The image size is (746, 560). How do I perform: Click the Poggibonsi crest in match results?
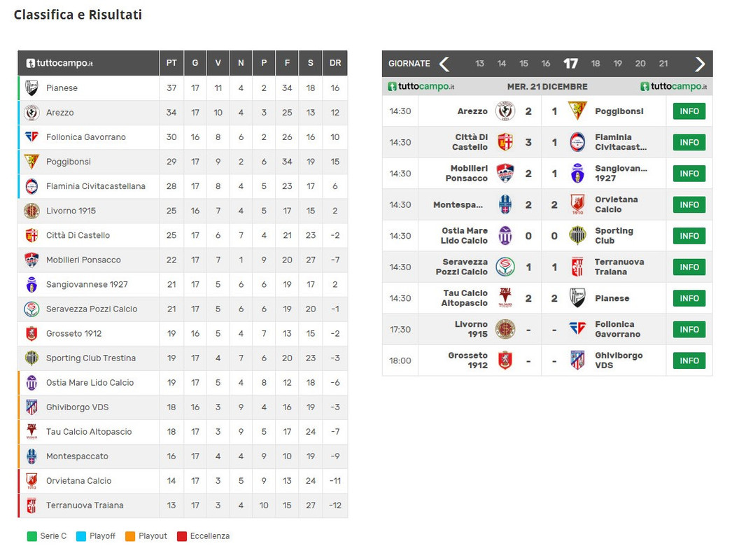click(577, 111)
